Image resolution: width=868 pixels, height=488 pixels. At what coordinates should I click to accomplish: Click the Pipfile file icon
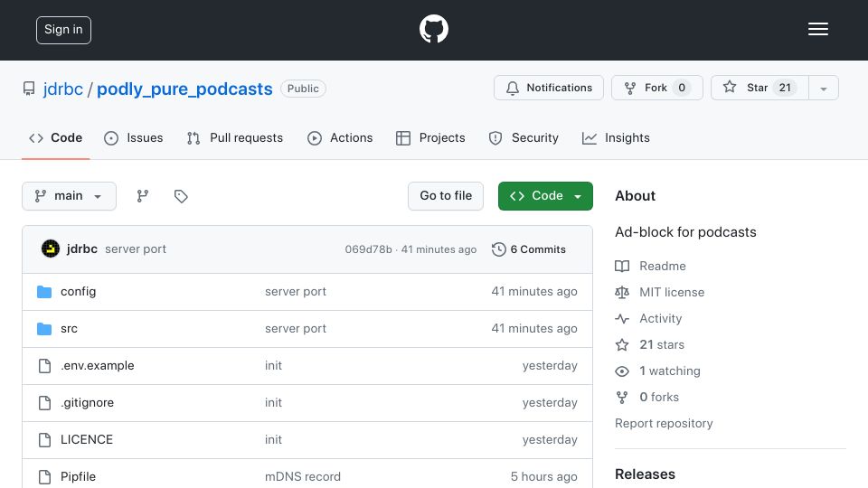[44, 477]
